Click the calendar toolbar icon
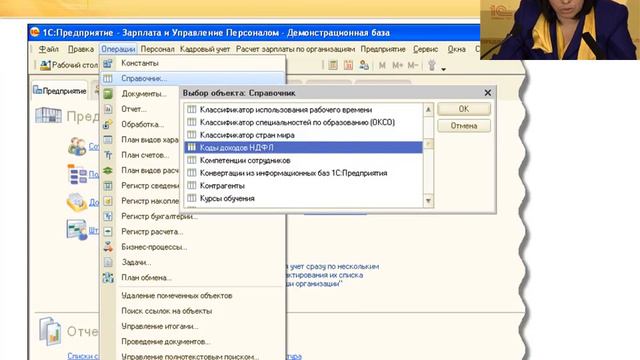Image resolution: width=640 pixels, height=360 pixels. tap(348, 65)
